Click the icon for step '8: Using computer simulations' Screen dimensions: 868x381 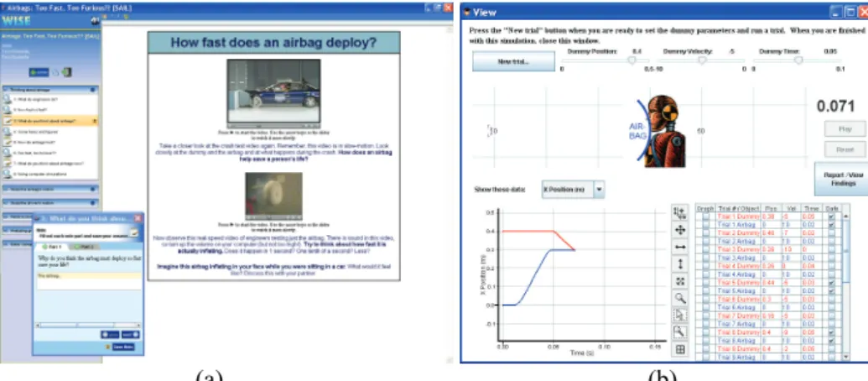point(8,174)
